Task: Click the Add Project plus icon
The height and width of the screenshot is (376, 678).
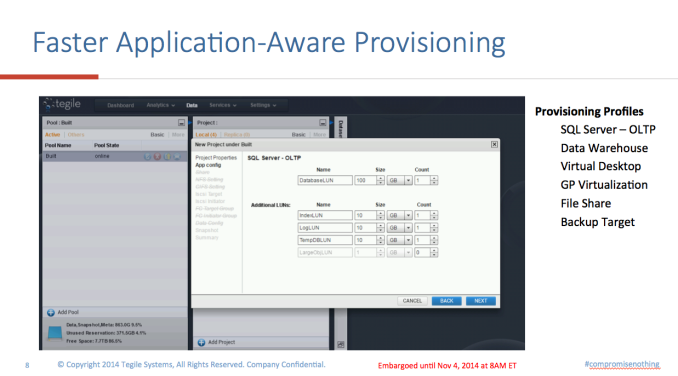Action: point(201,342)
